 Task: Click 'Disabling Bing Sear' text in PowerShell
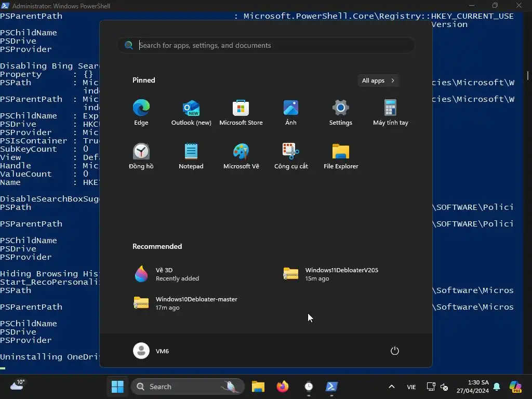[49, 66]
